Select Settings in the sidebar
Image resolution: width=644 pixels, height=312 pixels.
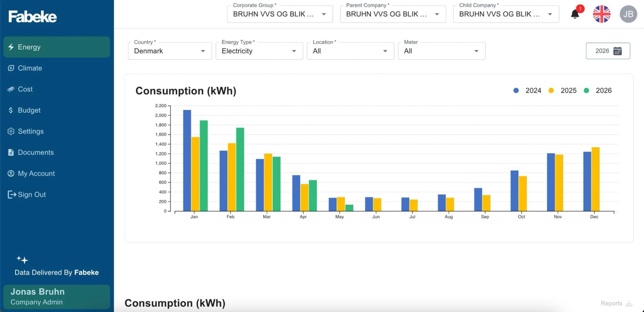tap(57, 131)
